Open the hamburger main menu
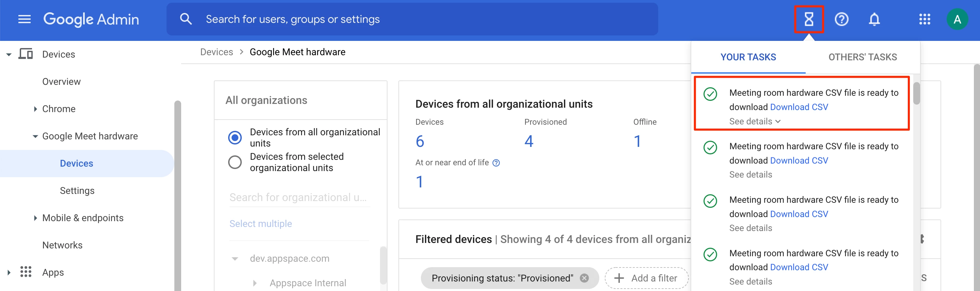This screenshot has height=291, width=980. pyautogui.click(x=25, y=19)
